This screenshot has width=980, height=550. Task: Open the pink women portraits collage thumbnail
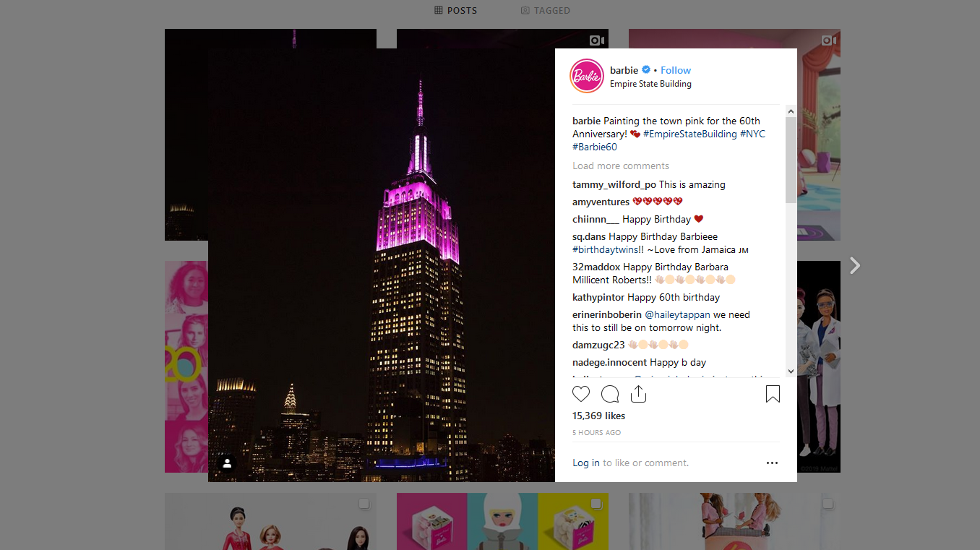point(186,366)
